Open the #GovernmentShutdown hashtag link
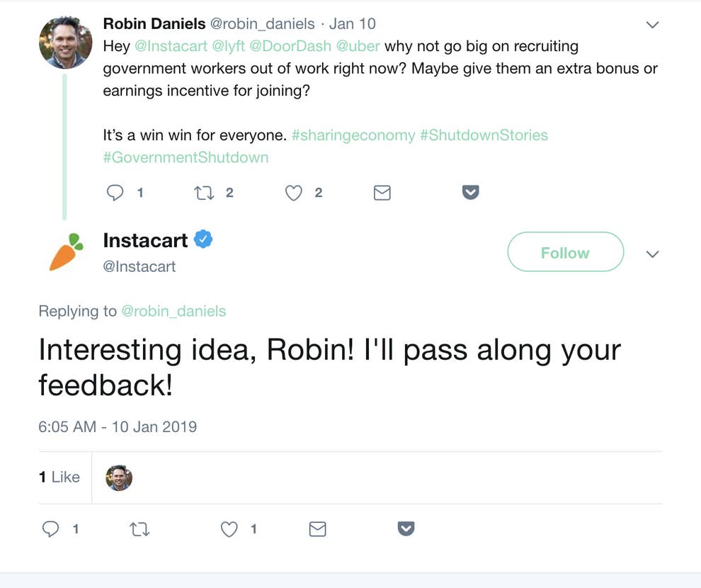The width and height of the screenshot is (701, 588). pos(186,157)
